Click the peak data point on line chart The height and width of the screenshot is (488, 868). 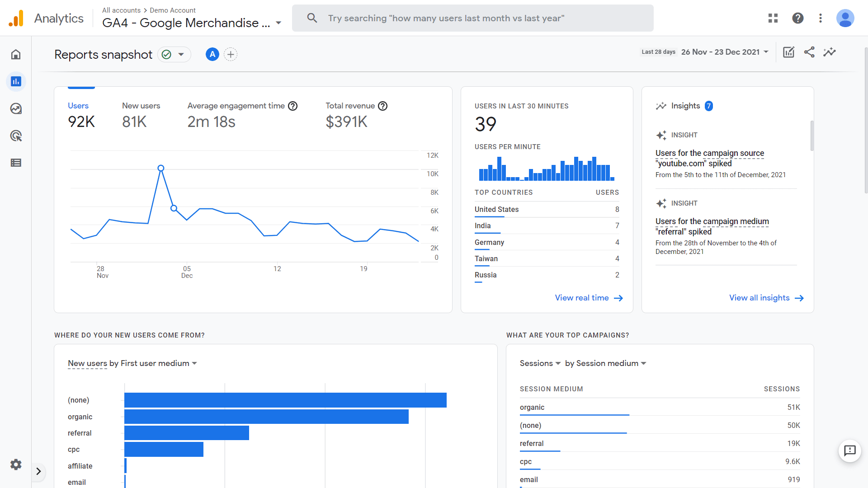tap(161, 168)
